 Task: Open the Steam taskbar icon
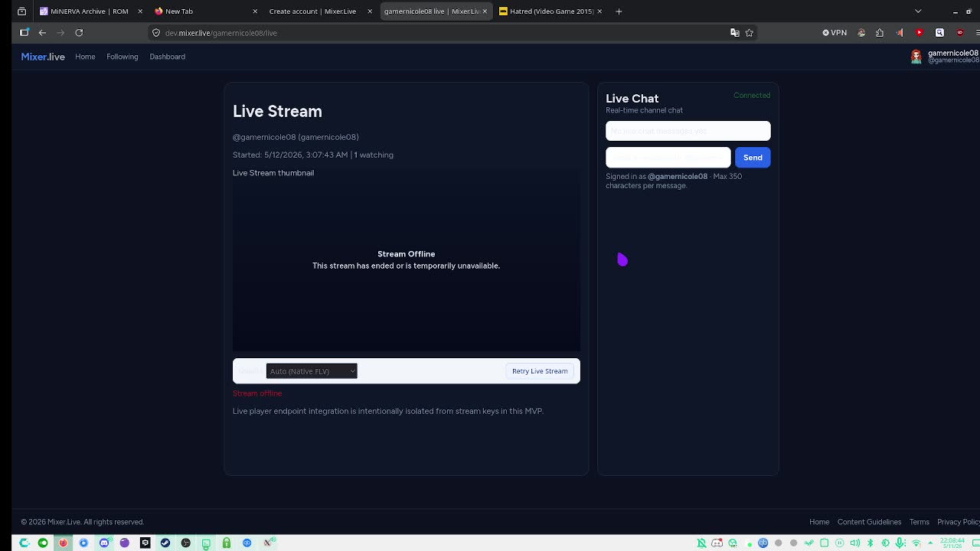(165, 543)
